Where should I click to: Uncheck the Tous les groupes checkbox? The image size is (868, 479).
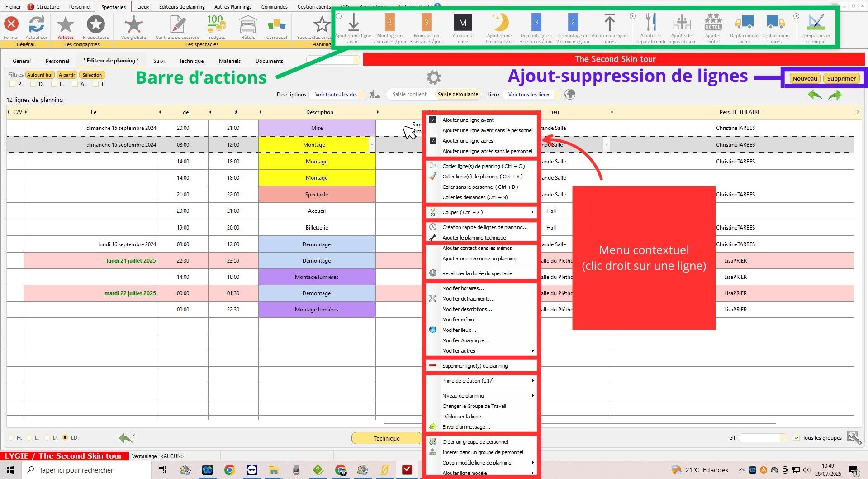point(797,438)
